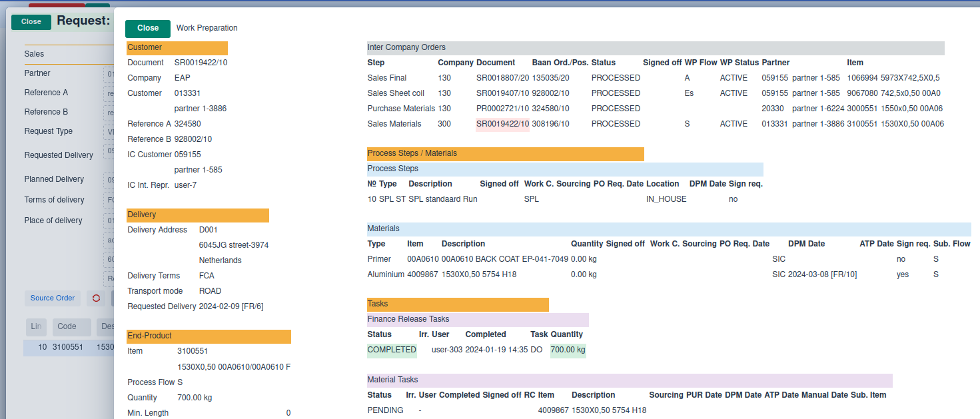Screen dimensions: 980x419
Task: Select line 10 item 3100551 in Request window
Action: click(69, 347)
